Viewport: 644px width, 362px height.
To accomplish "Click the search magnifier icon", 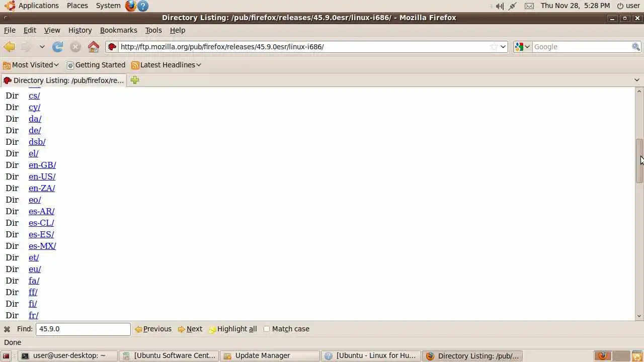I will click(x=636, y=47).
